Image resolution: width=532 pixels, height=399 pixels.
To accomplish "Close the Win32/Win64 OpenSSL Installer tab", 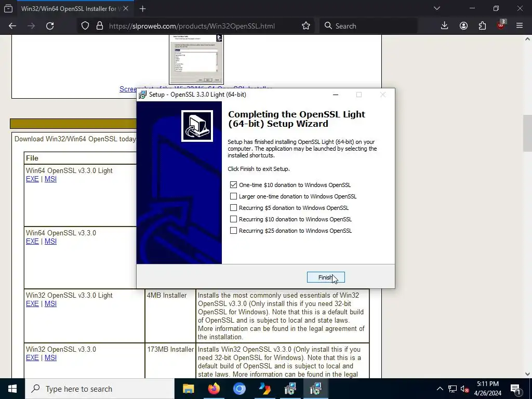I will click(x=126, y=8).
